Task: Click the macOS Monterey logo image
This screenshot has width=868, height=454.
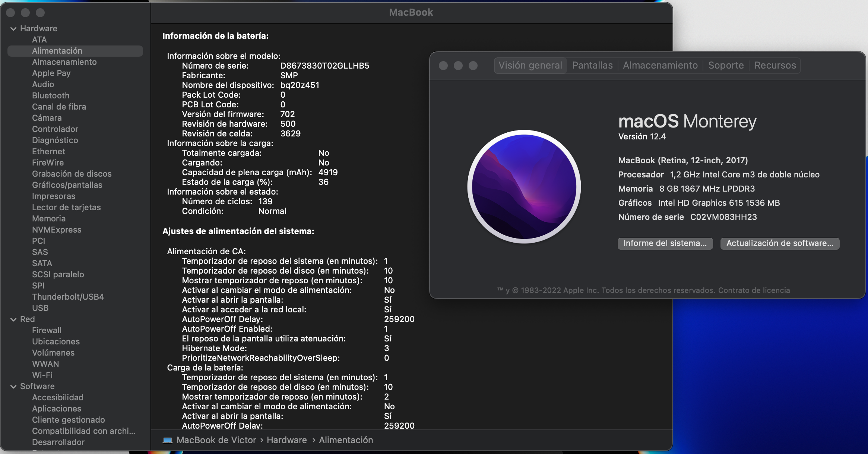Action: point(524,186)
